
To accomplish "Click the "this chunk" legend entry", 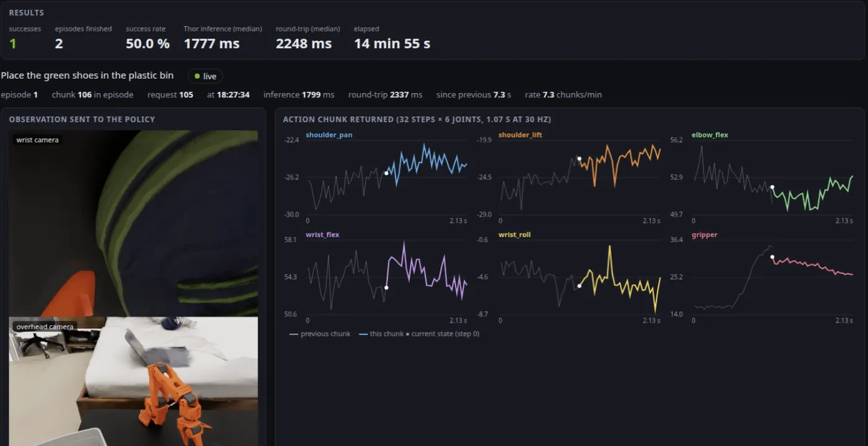I will click(x=380, y=334).
